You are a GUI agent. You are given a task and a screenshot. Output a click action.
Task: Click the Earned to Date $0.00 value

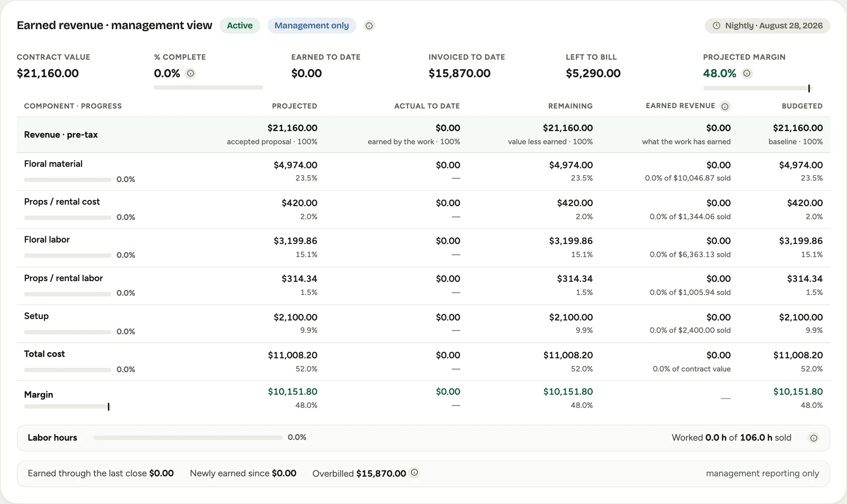tap(307, 73)
